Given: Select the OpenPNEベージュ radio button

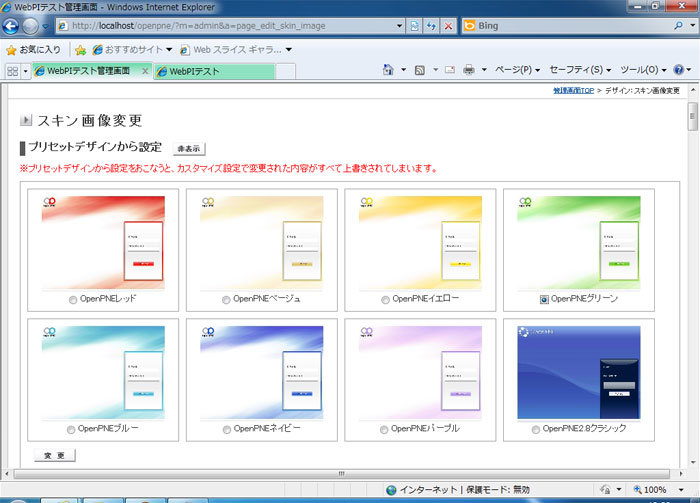Looking at the screenshot, I should point(226,300).
